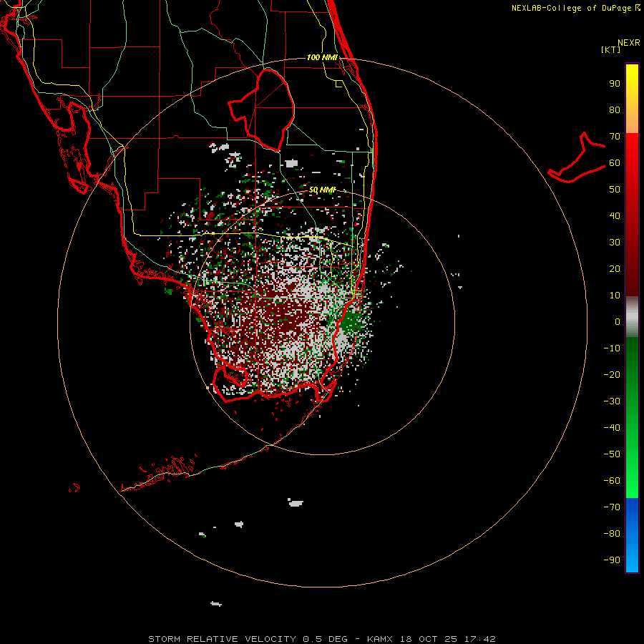Click the -60 value on the velocity scale

(612, 481)
